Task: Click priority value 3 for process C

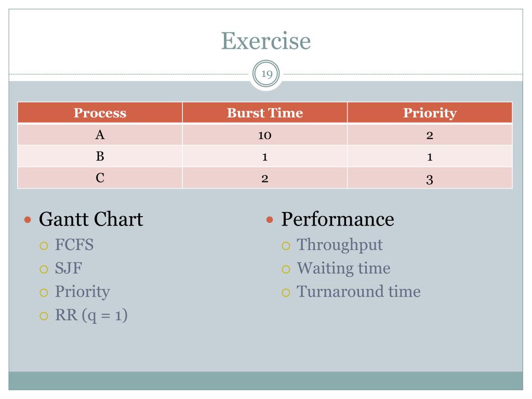Action: point(430,179)
